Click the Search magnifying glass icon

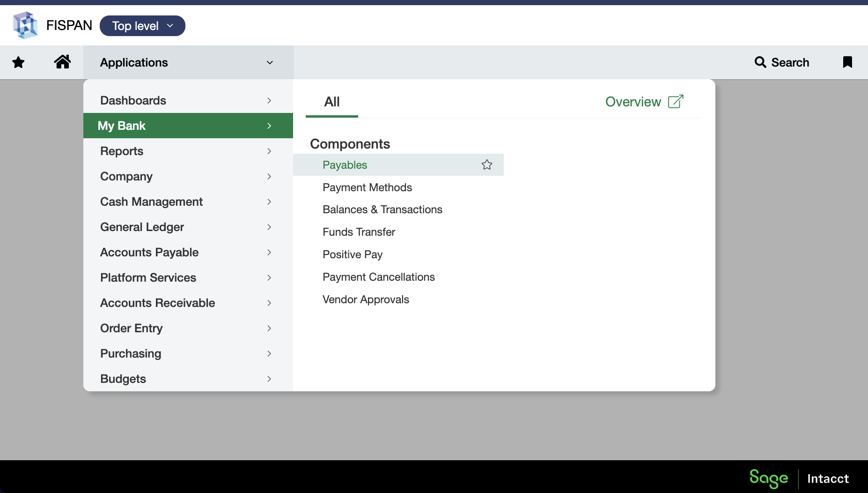click(760, 62)
